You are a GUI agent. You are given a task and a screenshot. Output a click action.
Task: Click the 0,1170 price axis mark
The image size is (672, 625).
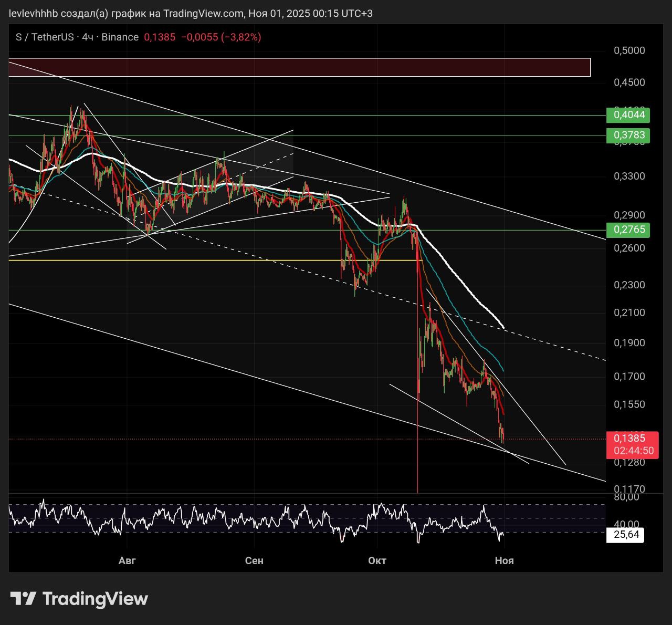[629, 489]
